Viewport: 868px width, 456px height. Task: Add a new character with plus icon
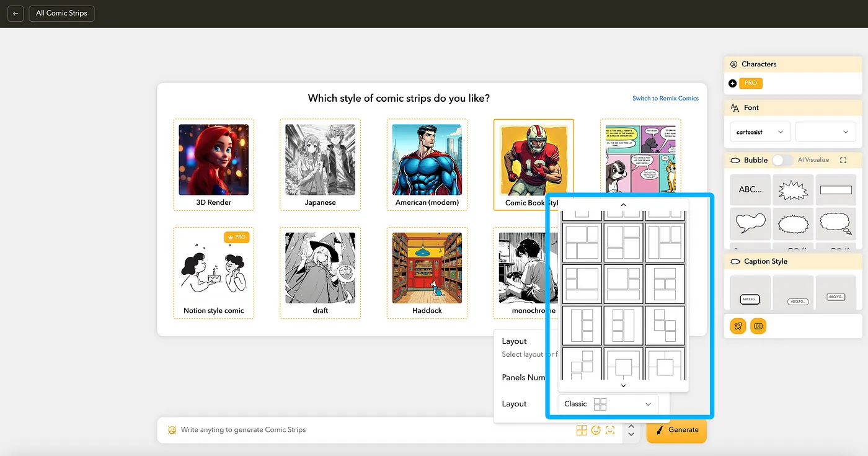pyautogui.click(x=733, y=83)
